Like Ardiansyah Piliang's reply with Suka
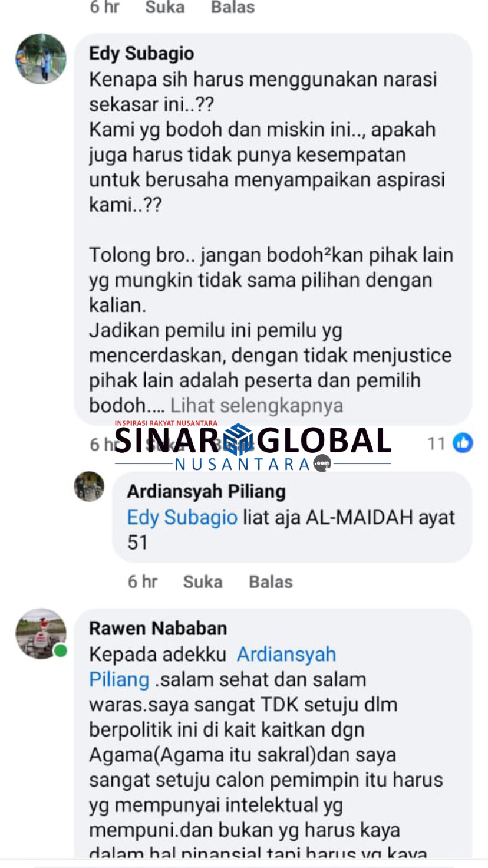Image resolution: width=488 pixels, height=868 pixels. point(203,582)
